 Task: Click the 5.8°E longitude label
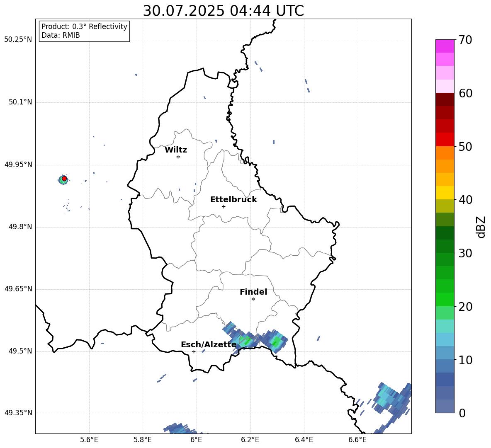point(143,440)
